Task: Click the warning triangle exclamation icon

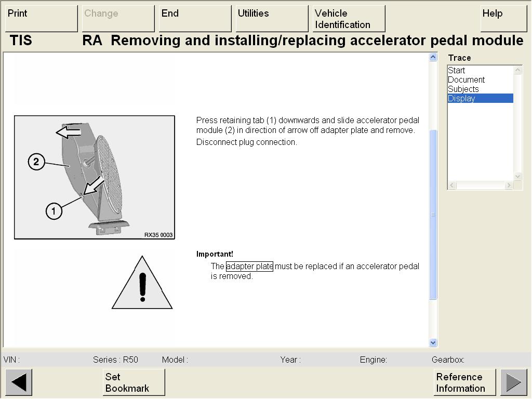Action: pos(142,283)
